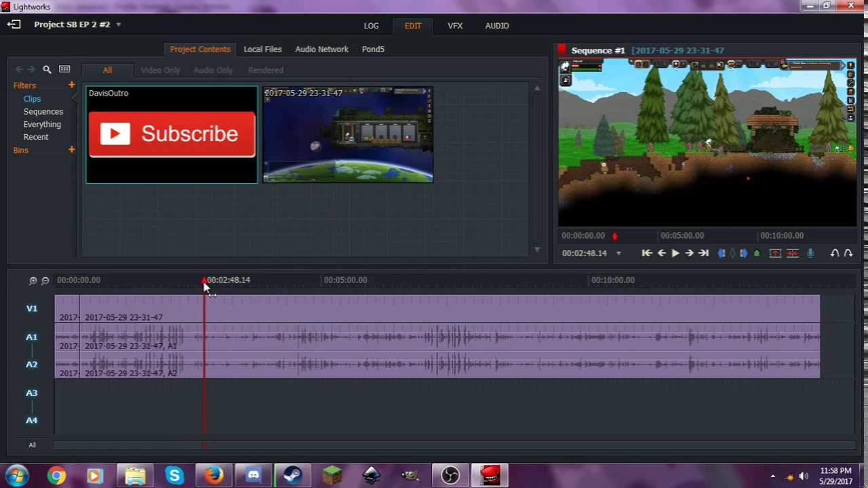Add a cue with the green marker icon
Screen dimensions: 868x488
(757, 253)
